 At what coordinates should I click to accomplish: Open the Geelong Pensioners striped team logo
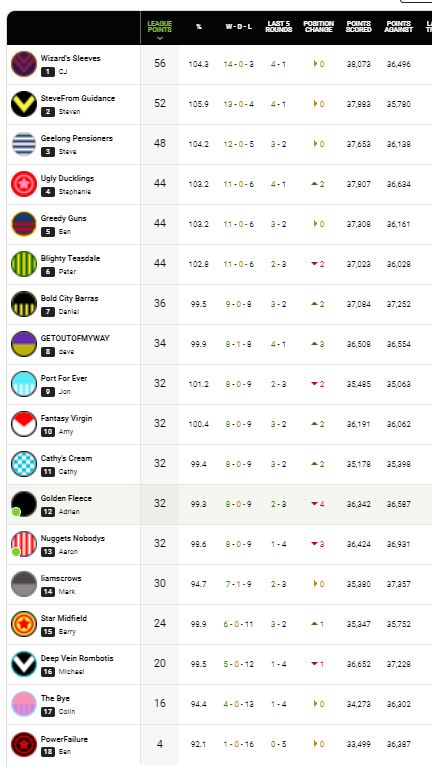point(24,144)
